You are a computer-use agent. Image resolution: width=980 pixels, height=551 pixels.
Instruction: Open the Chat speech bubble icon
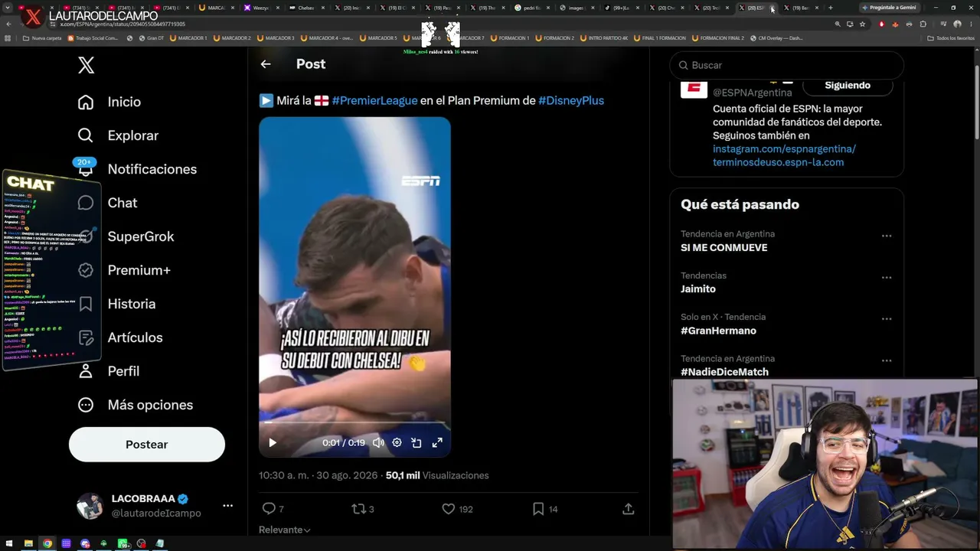[86, 203]
